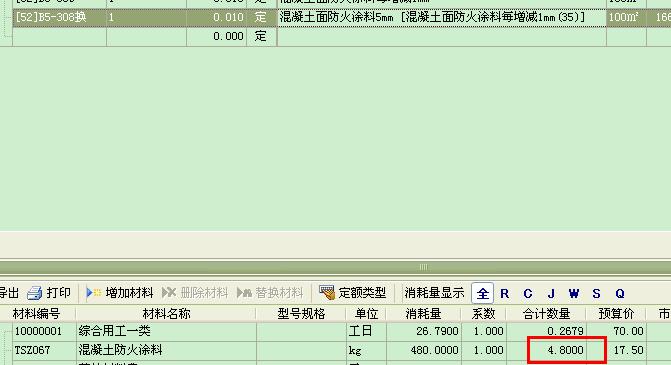Click the 单位 column header
671x365 pixels.
(366, 314)
